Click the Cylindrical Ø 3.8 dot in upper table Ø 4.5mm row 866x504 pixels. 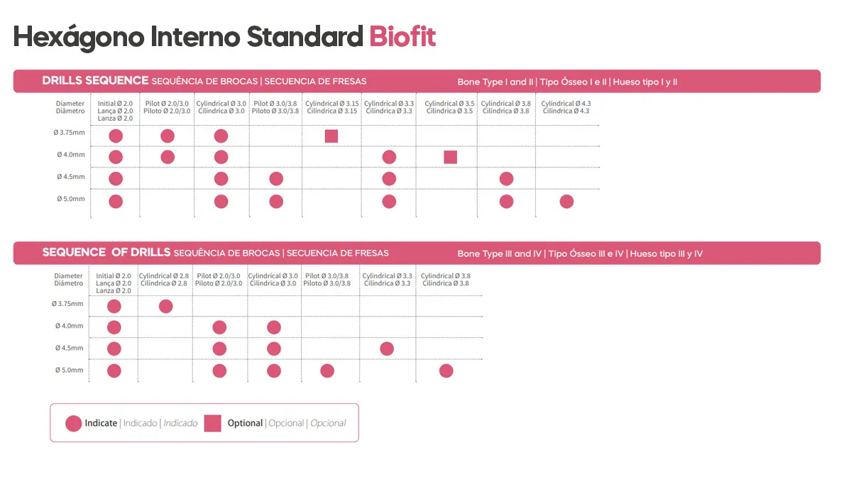506,179
